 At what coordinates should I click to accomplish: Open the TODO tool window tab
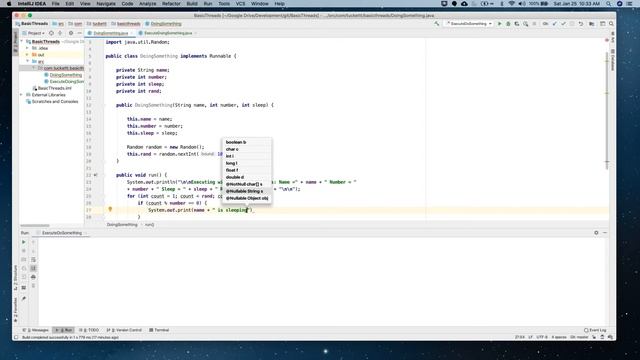[x=89, y=330]
